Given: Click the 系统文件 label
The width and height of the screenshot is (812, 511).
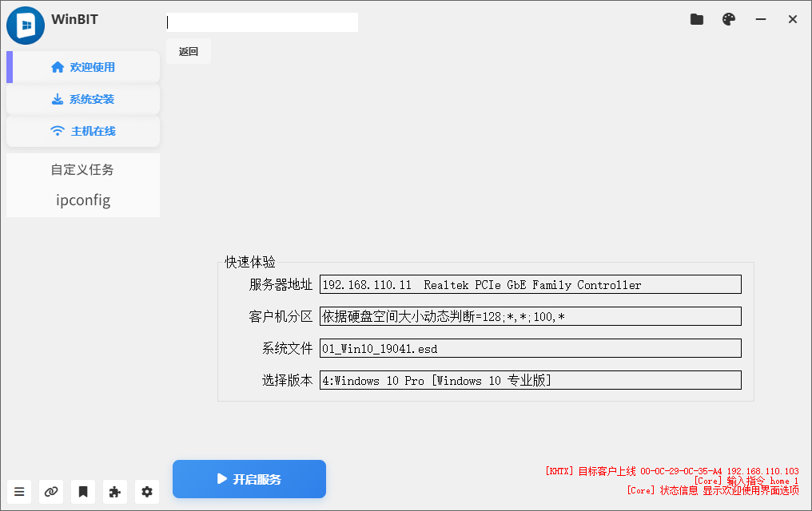Looking at the screenshot, I should point(288,349).
